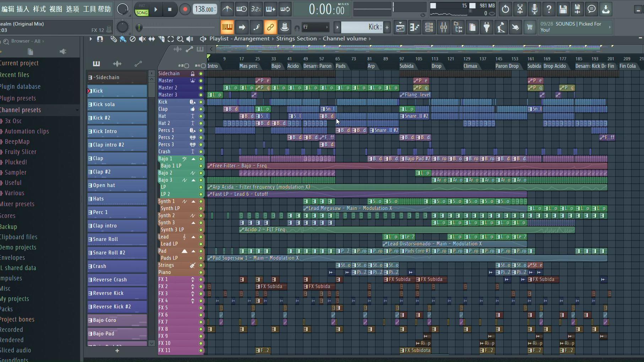Image resolution: width=644 pixels, height=362 pixels.
Task: Open the 视图 (View) menu
Action: [x=56, y=9]
